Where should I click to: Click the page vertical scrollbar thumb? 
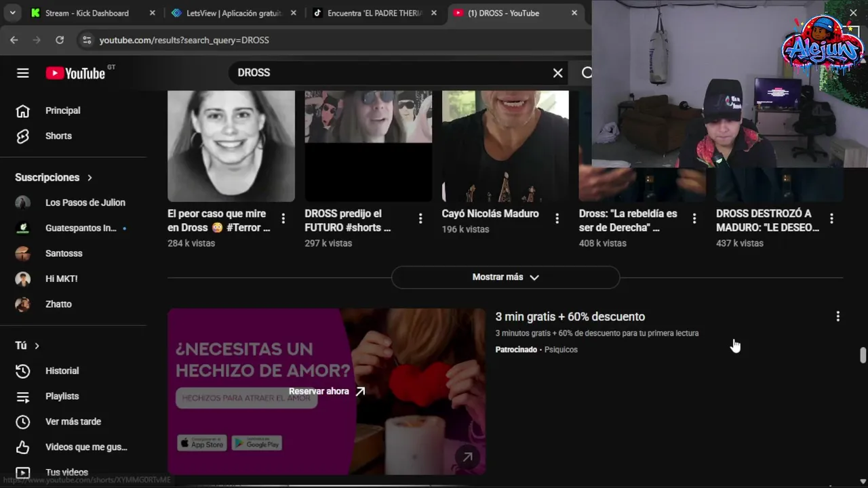click(863, 355)
